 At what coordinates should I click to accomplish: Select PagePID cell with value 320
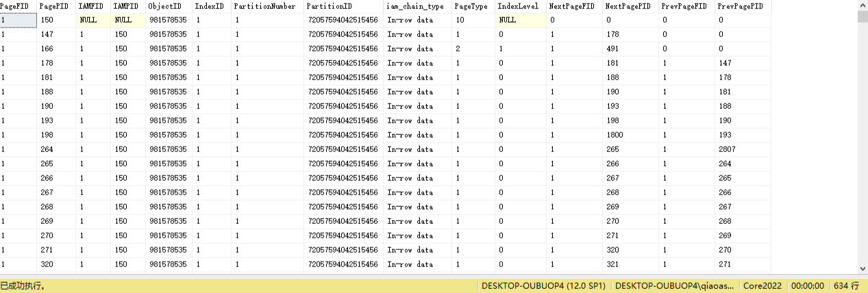point(57,264)
